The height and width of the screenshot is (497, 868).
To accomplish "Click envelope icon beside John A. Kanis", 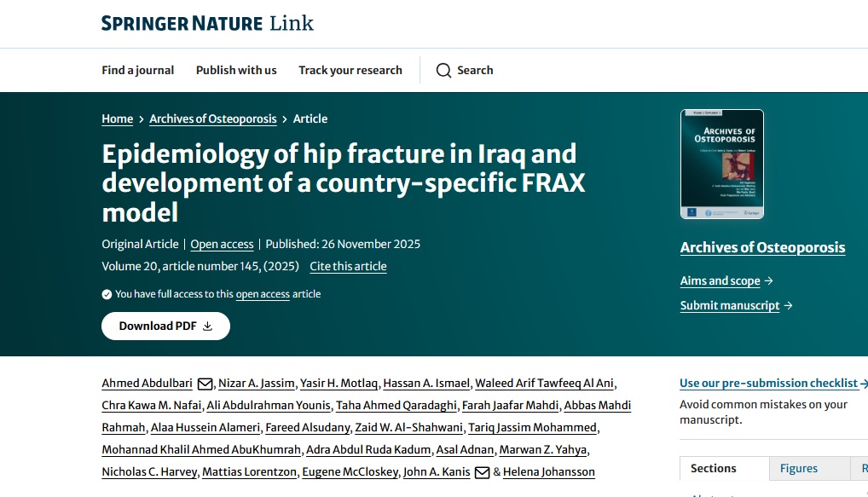I will 482,472.
